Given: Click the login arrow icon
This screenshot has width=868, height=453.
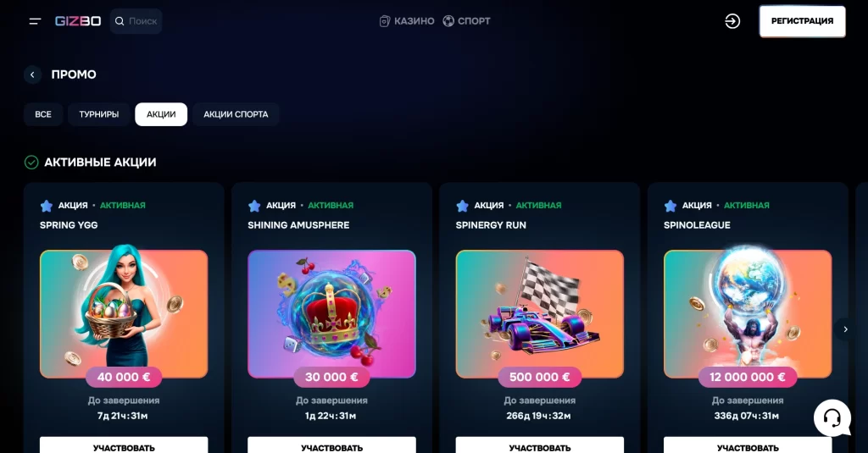Looking at the screenshot, I should (x=732, y=21).
